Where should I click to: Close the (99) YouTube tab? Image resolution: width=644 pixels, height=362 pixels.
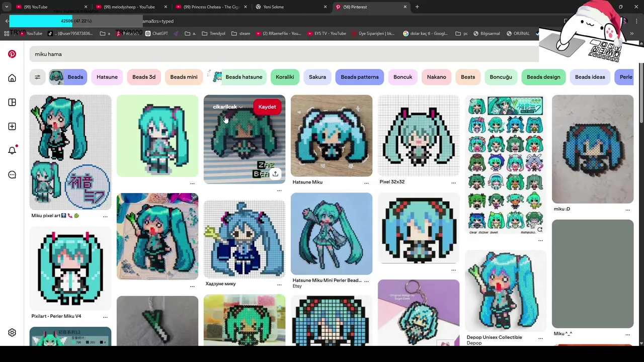pyautogui.click(x=86, y=7)
